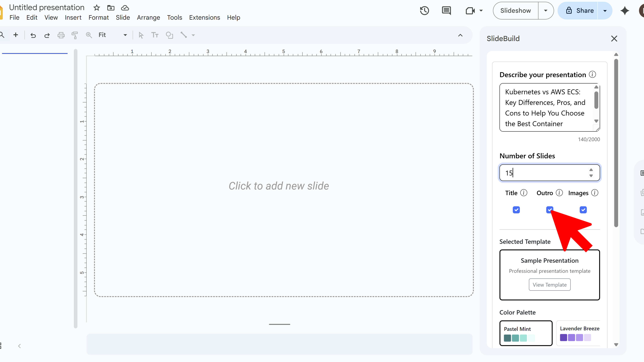
Task: Select the shape tool
Action: click(169, 35)
